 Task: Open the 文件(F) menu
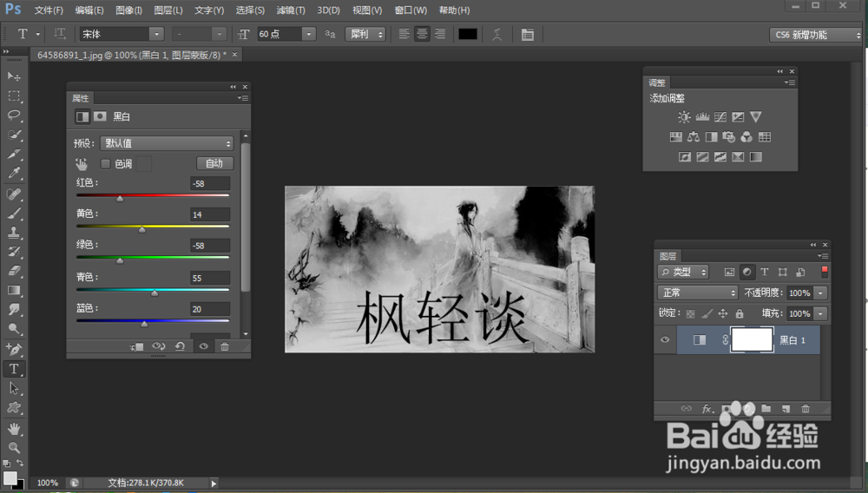tap(48, 10)
